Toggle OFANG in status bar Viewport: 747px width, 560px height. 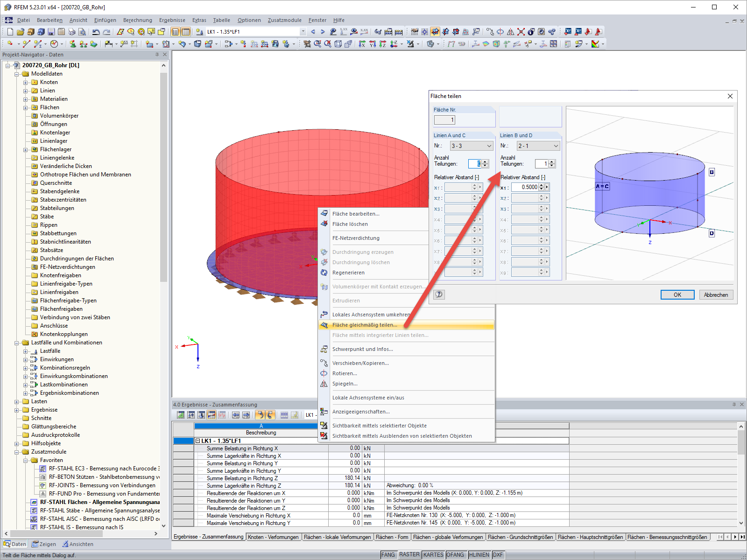click(x=455, y=555)
